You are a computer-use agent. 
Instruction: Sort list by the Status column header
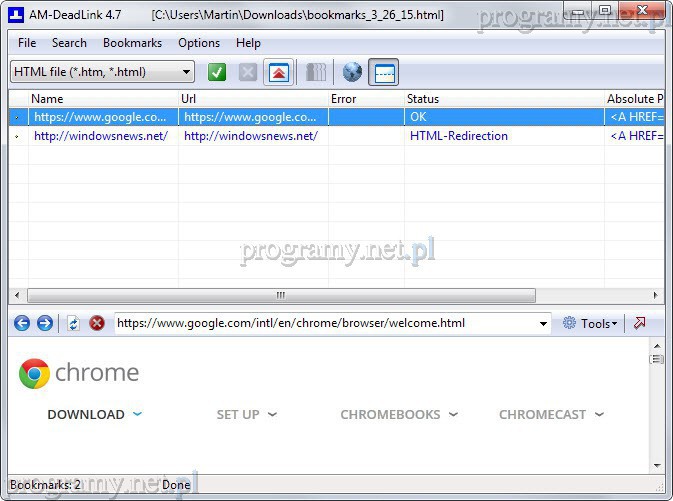[423, 99]
